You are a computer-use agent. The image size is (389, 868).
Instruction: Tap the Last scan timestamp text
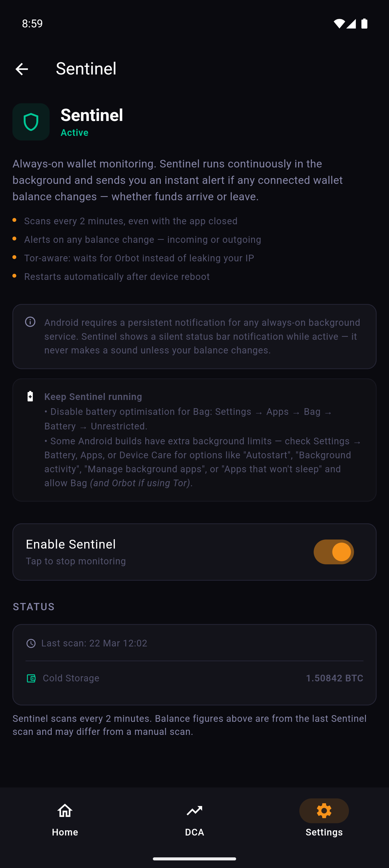[x=94, y=643]
